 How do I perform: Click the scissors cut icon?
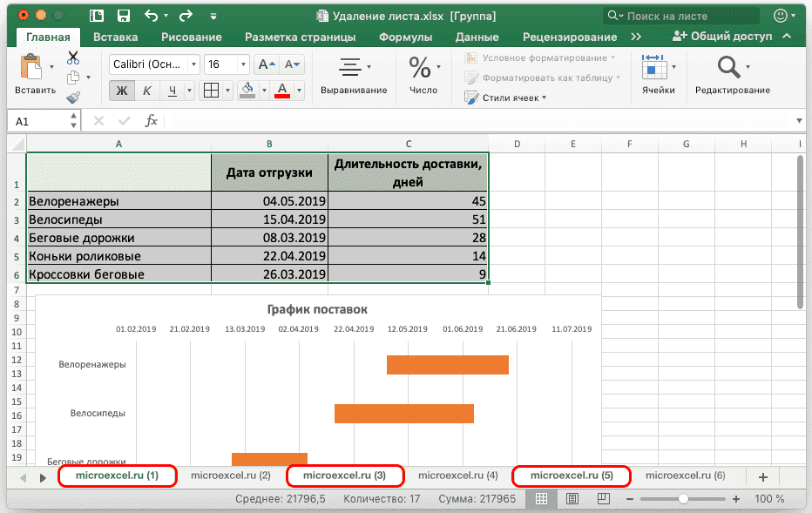73,55
